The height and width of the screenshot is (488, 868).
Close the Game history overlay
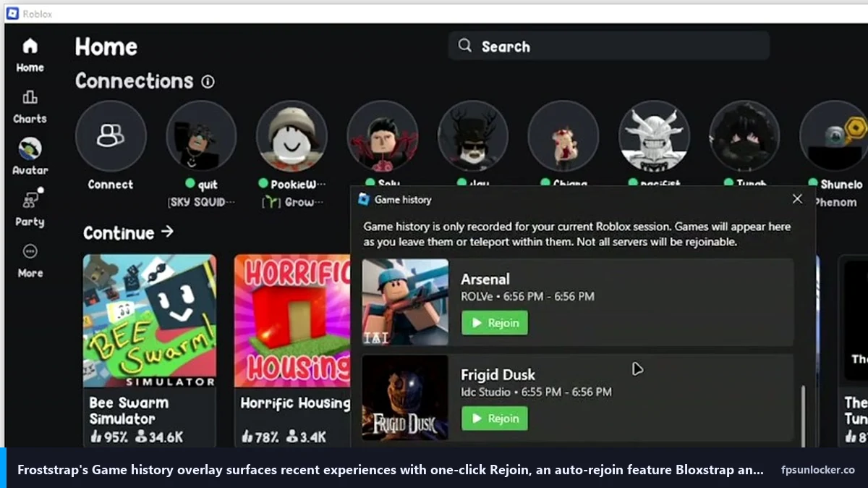797,199
